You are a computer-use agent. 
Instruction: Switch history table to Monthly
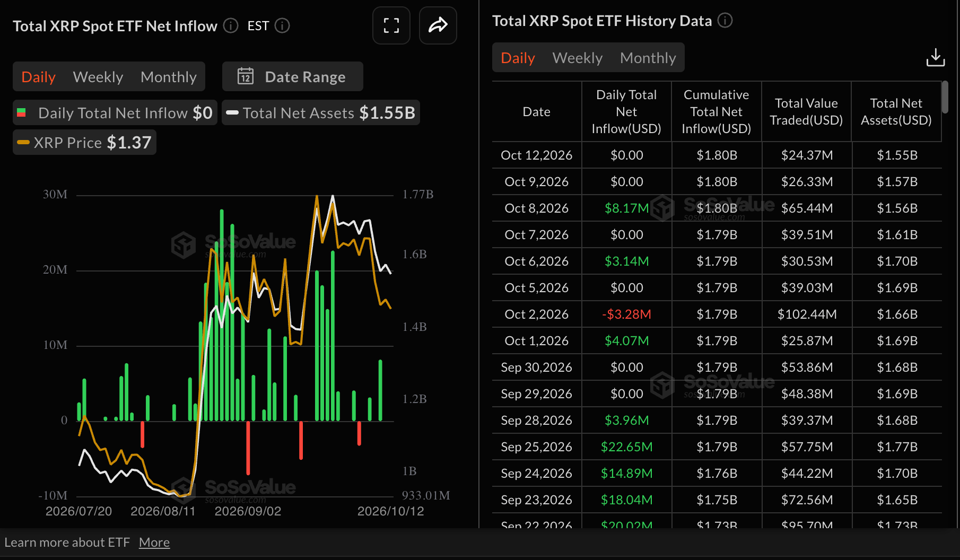tap(648, 58)
